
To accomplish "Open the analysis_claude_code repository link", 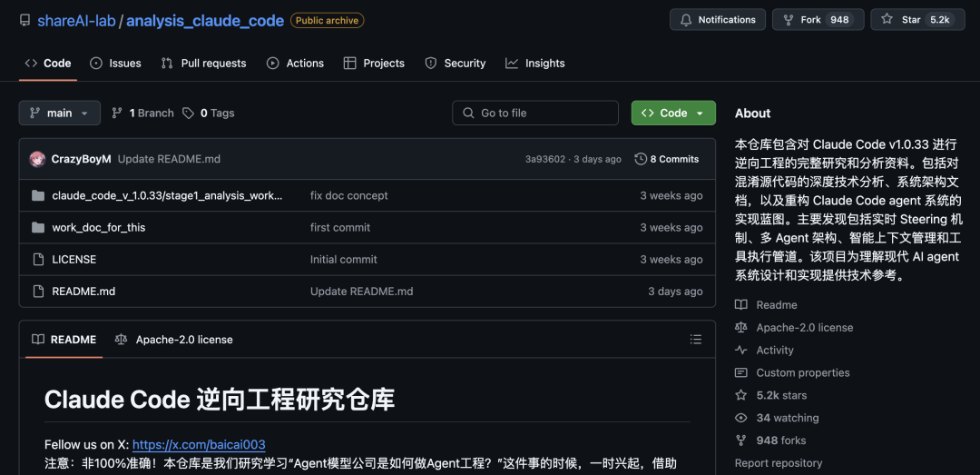I will pyautogui.click(x=205, y=21).
